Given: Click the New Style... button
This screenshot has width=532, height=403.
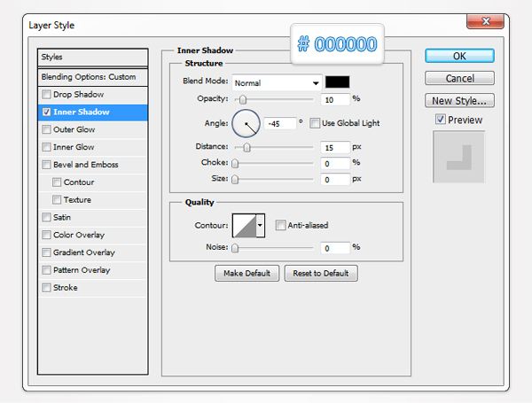Looking at the screenshot, I should click(459, 101).
